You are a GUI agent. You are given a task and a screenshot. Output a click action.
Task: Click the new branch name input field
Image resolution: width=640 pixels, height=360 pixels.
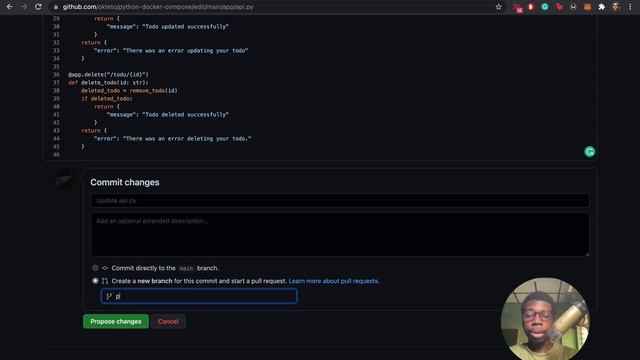(x=199, y=296)
